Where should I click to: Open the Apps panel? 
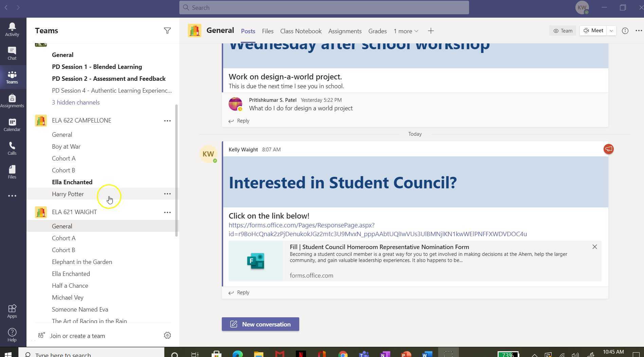tap(12, 311)
